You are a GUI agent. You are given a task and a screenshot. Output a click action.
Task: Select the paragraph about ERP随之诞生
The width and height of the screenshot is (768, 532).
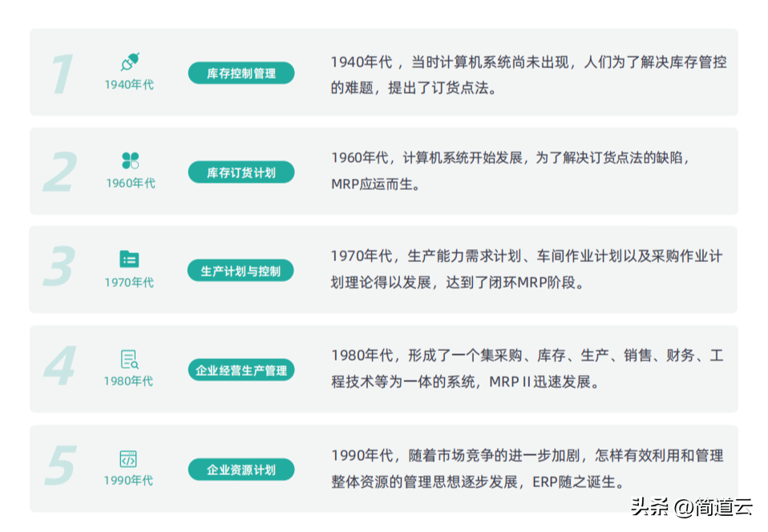pyautogui.click(x=527, y=468)
